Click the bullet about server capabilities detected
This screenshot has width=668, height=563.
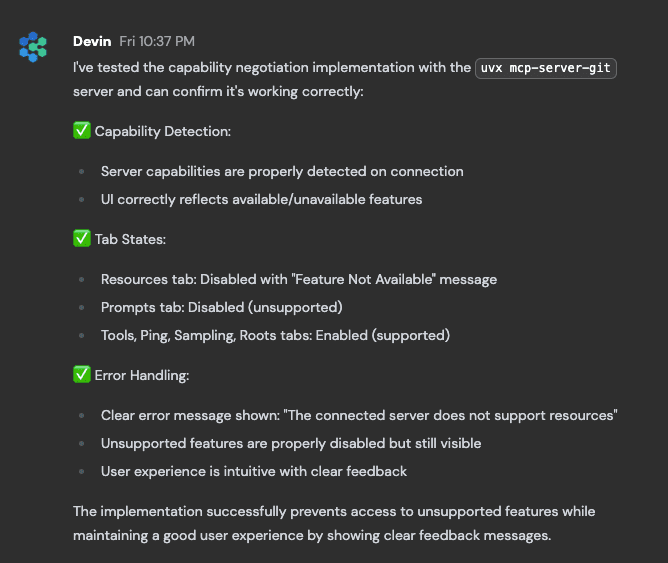(x=282, y=171)
